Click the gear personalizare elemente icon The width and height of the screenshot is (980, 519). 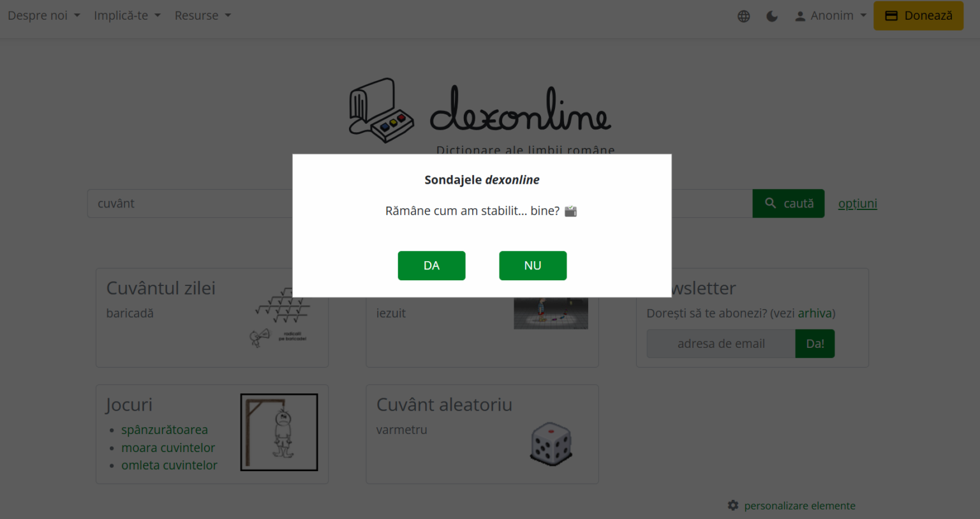733,506
